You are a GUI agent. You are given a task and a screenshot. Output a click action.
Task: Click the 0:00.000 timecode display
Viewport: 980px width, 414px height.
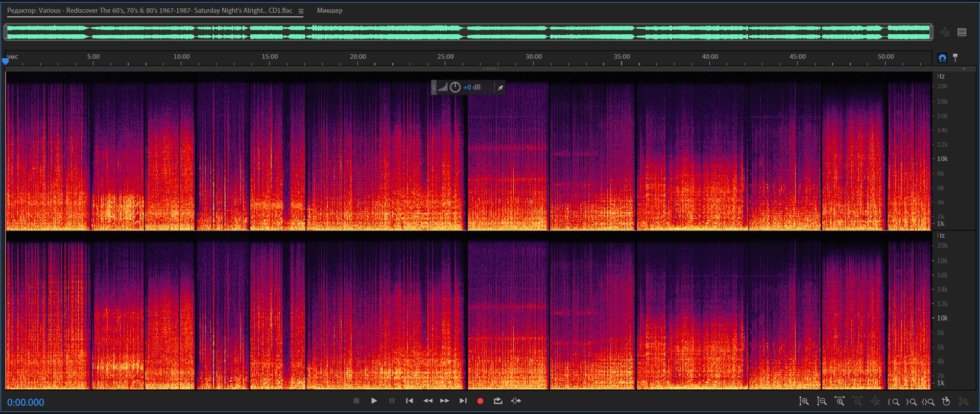tap(26, 402)
